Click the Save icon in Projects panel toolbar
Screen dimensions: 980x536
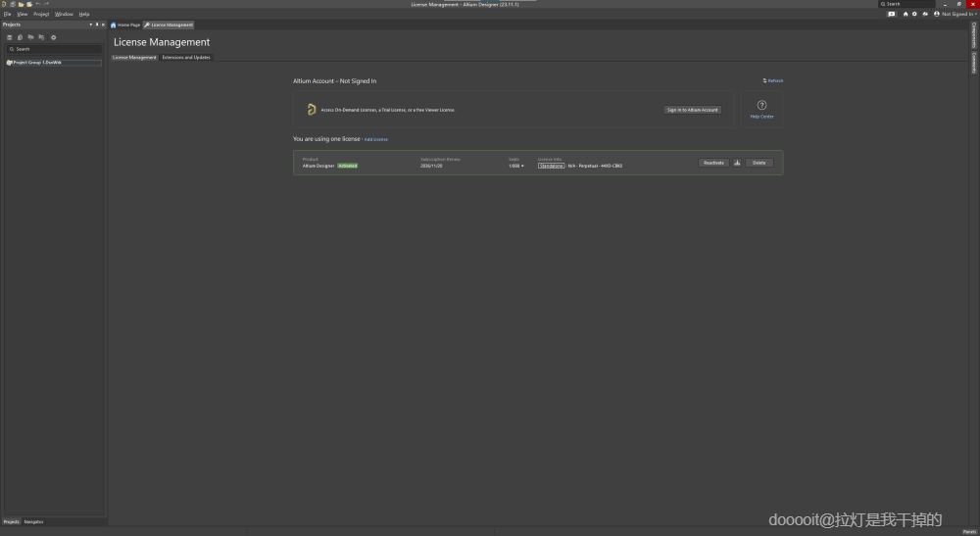pos(10,37)
